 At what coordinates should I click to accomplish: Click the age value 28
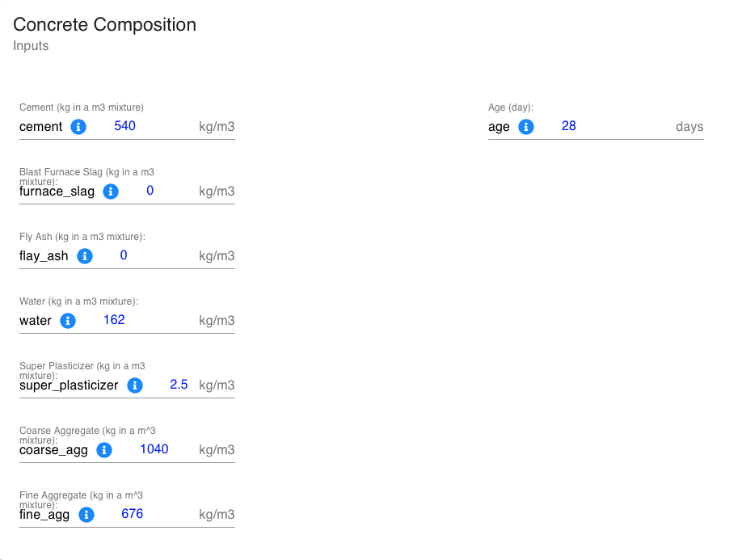[568, 126]
